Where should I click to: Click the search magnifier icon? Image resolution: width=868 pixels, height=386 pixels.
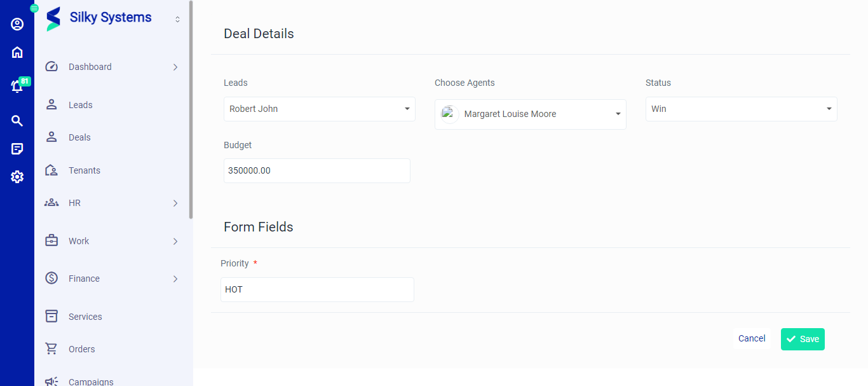[17, 121]
